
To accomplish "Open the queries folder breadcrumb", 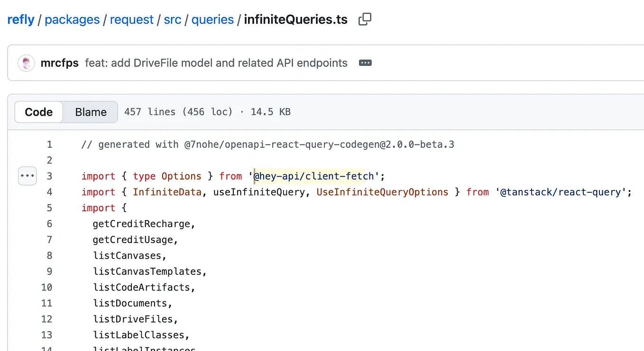I will (x=212, y=19).
